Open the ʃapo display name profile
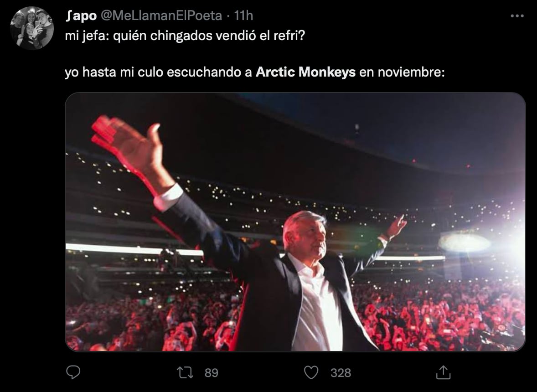 pyautogui.click(x=81, y=16)
